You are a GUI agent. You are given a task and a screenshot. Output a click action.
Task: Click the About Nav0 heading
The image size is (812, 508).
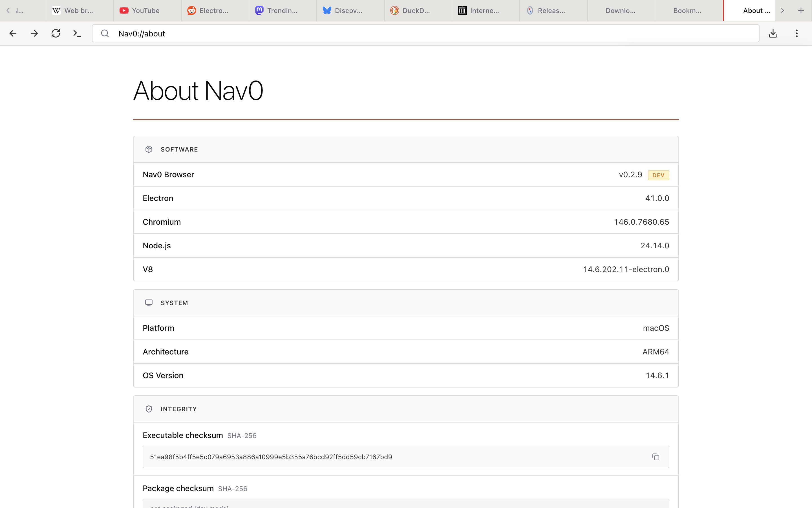pos(198,91)
